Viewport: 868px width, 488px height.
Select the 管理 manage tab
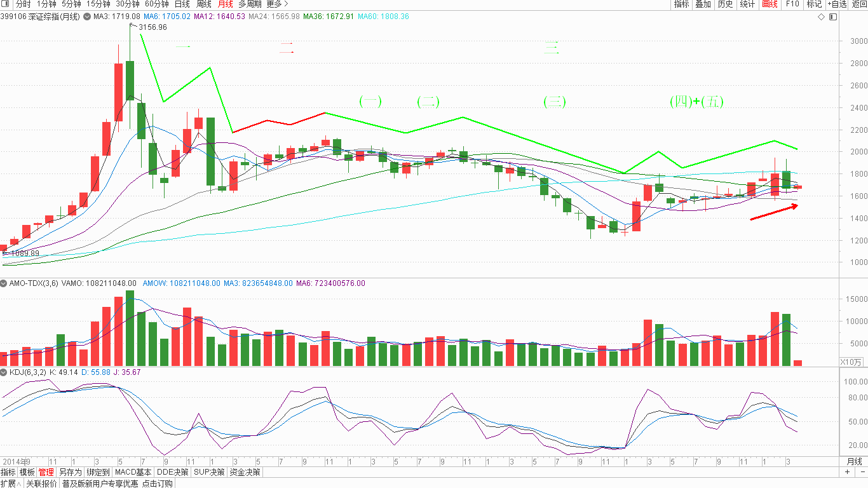point(46,472)
